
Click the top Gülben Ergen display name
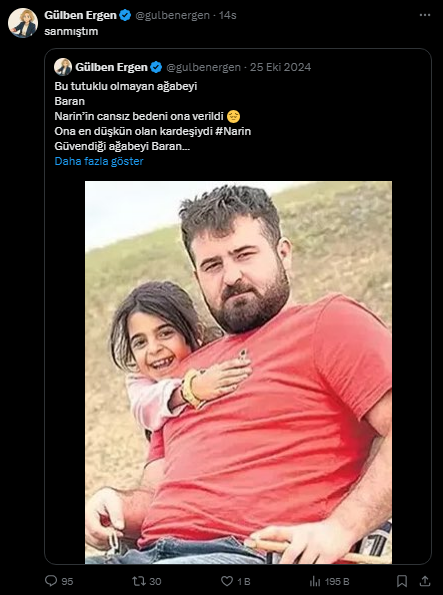pos(80,15)
